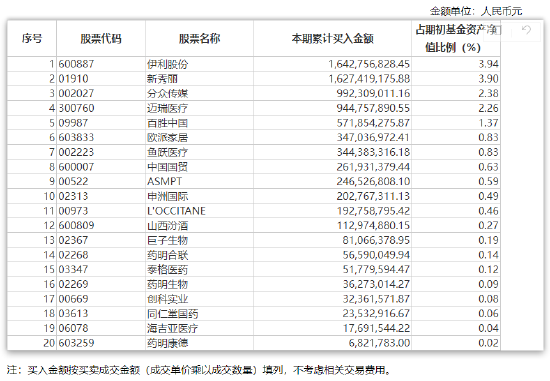
Task: Select stock name 药明康德
Action: click(168, 343)
